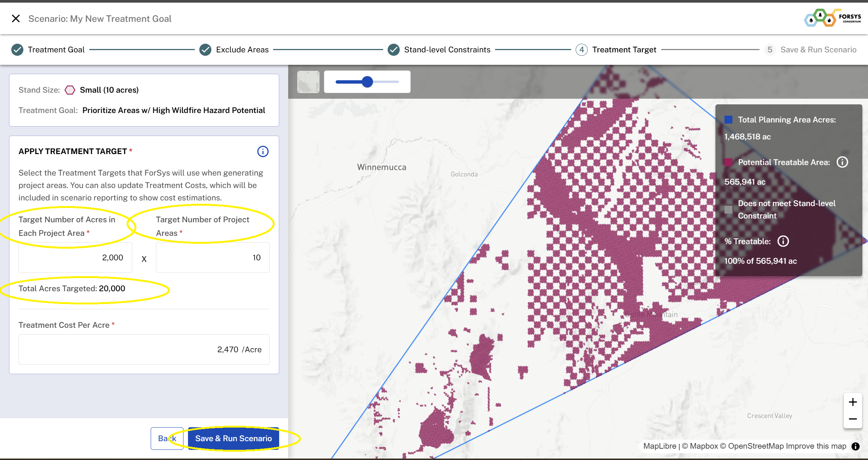Screen dimensions: 868x460
Task: Zoom in on the map
Action: pos(853,402)
